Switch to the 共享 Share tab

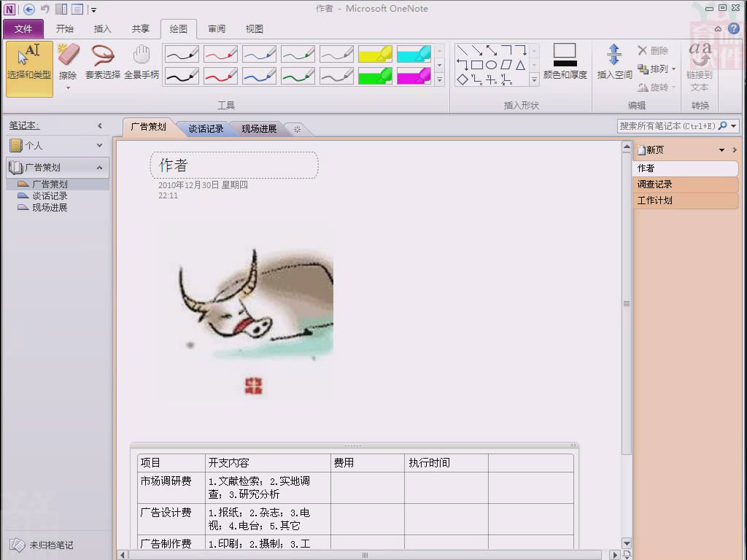click(141, 29)
